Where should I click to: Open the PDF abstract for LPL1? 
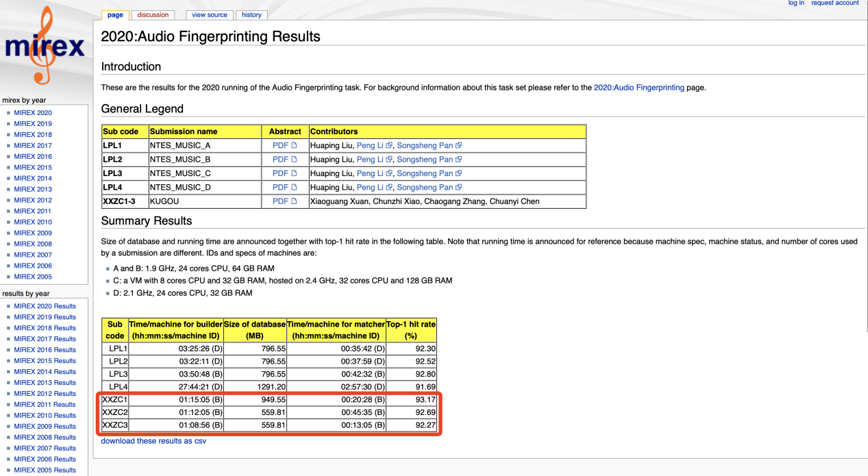(284, 145)
